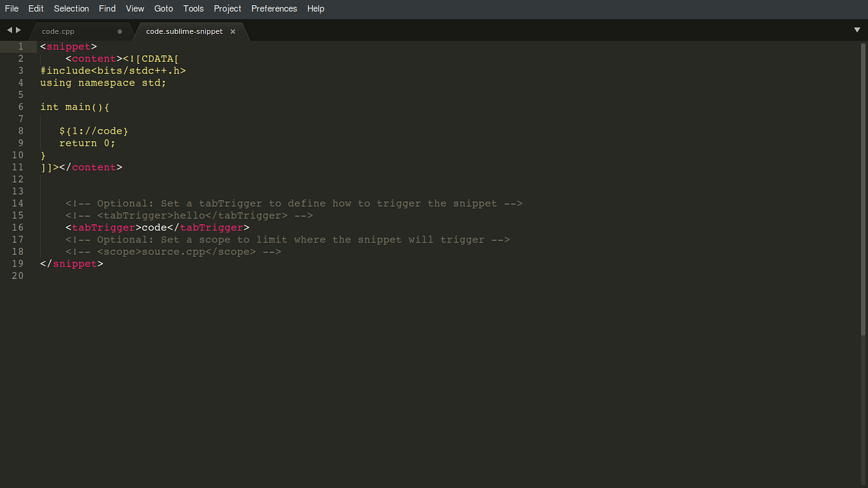Click the CDATA text on line 2
The height and width of the screenshot is (488, 868).
[160, 58]
